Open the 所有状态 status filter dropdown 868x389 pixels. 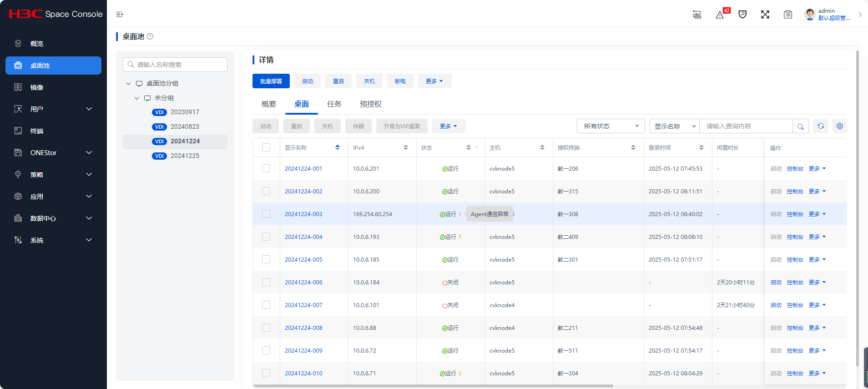611,126
